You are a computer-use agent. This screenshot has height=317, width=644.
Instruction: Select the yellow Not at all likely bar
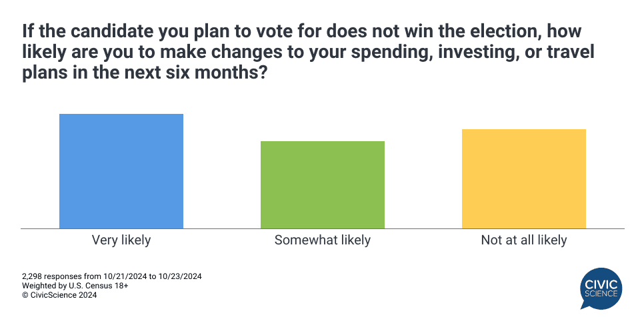pos(523,178)
